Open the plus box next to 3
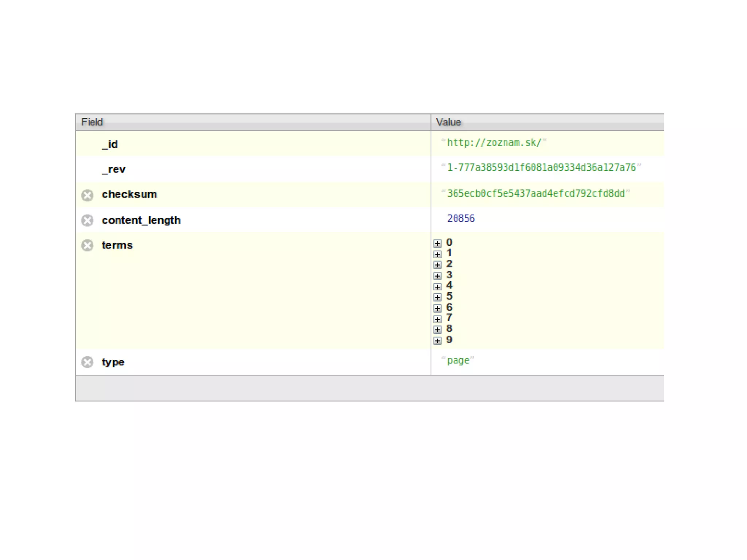The image size is (747, 560). point(437,276)
